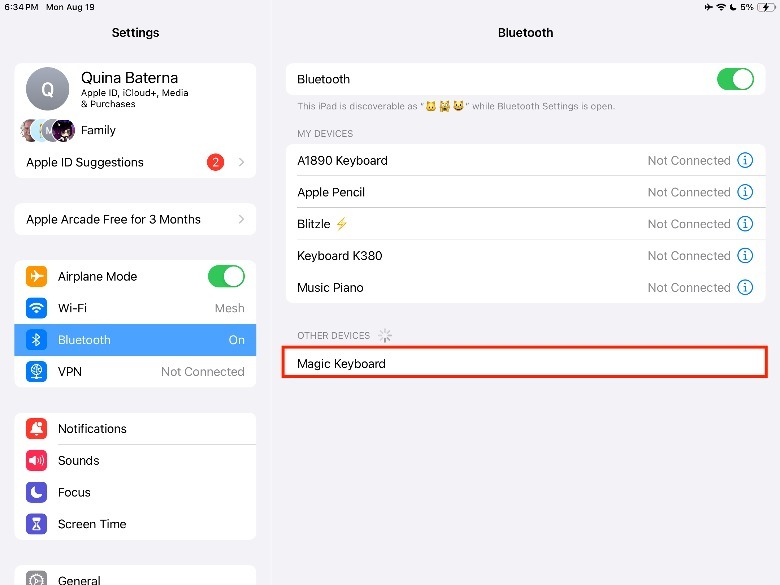Tap the Do Not Disturb moon status icon
The height and width of the screenshot is (585, 780).
pos(733,7)
